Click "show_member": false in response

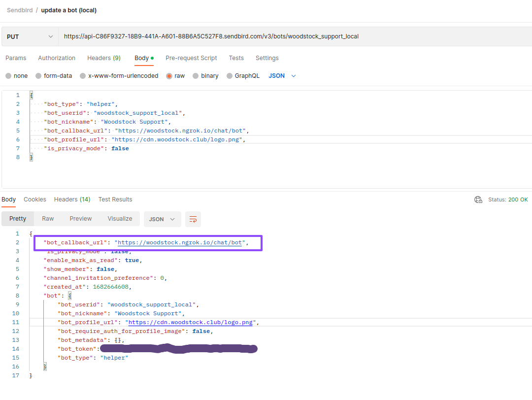click(x=80, y=269)
